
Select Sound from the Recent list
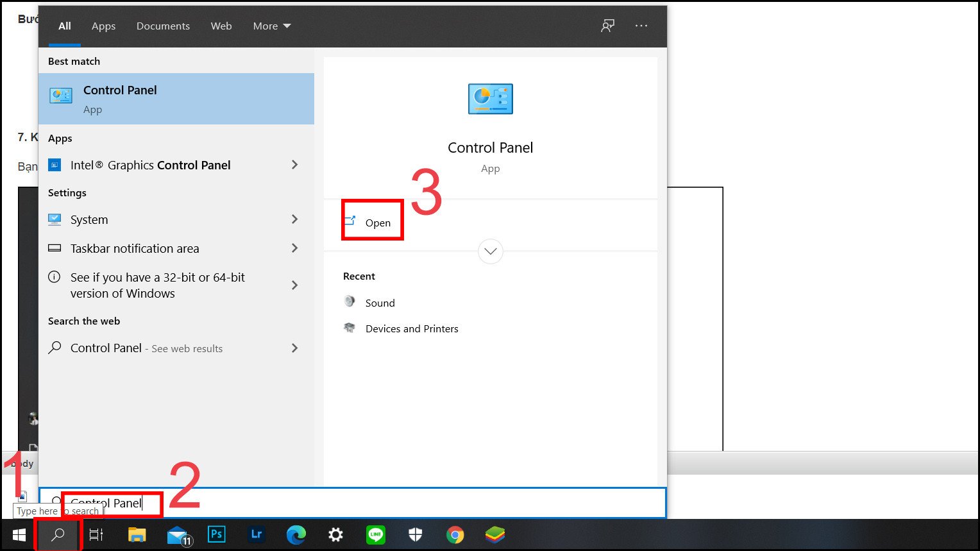coord(380,302)
